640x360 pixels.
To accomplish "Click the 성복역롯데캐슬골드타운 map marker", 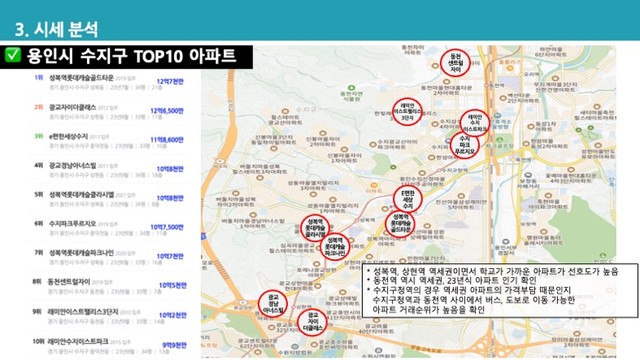I will tap(400, 224).
